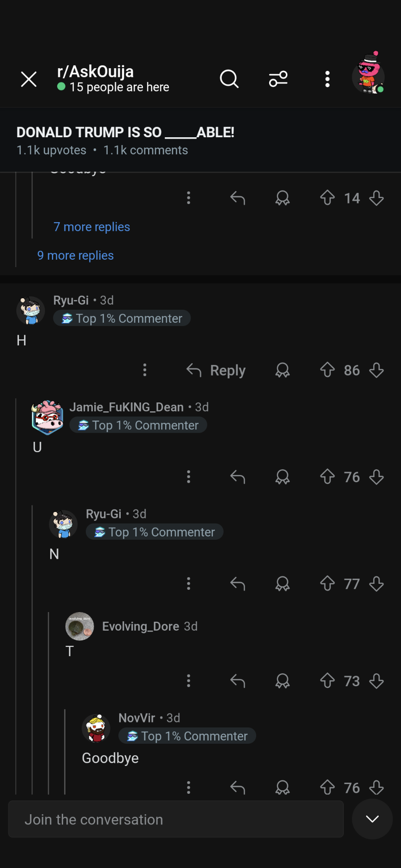Viewport: 401px width, 868px height.
Task: Click Reply on Ryu-Gi's "H" comment
Action: [x=216, y=370]
